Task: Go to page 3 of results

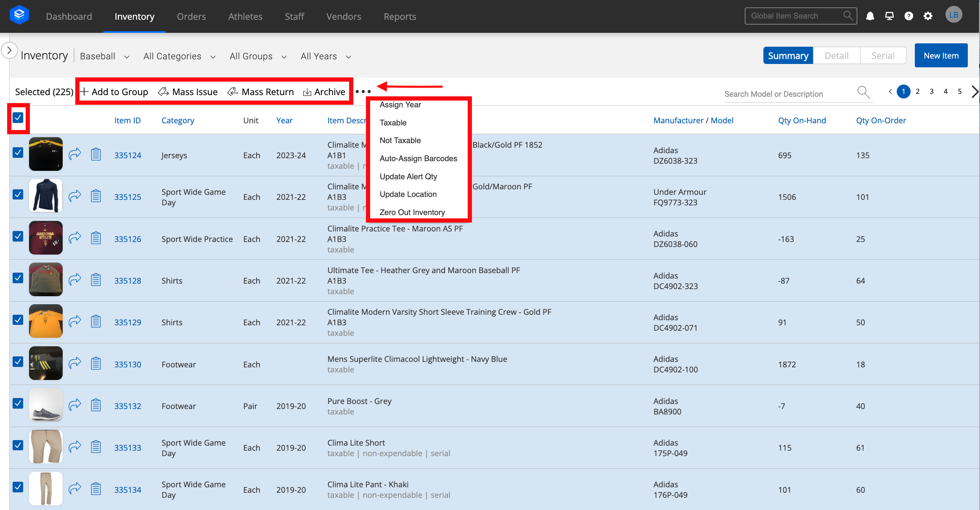Action: [x=932, y=91]
